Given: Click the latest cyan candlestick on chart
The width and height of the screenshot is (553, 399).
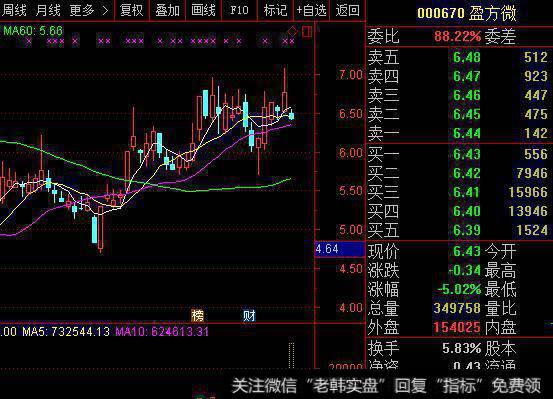Looking at the screenshot, I should [x=292, y=115].
